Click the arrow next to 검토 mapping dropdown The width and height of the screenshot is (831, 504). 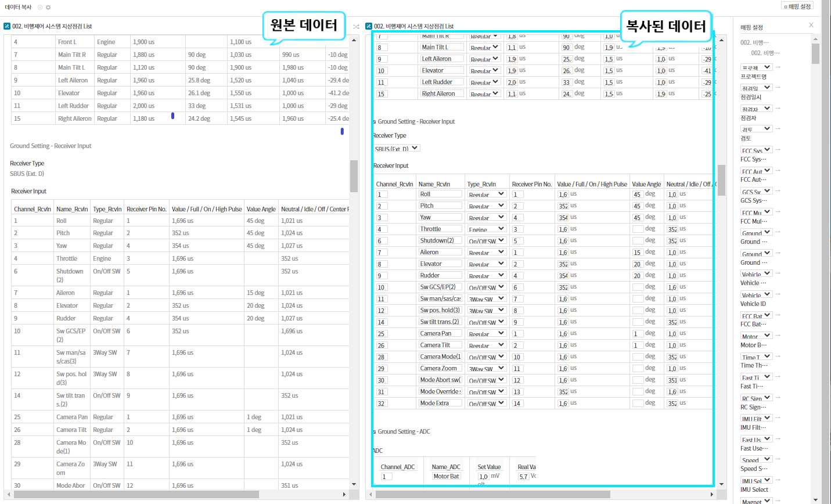tap(778, 129)
